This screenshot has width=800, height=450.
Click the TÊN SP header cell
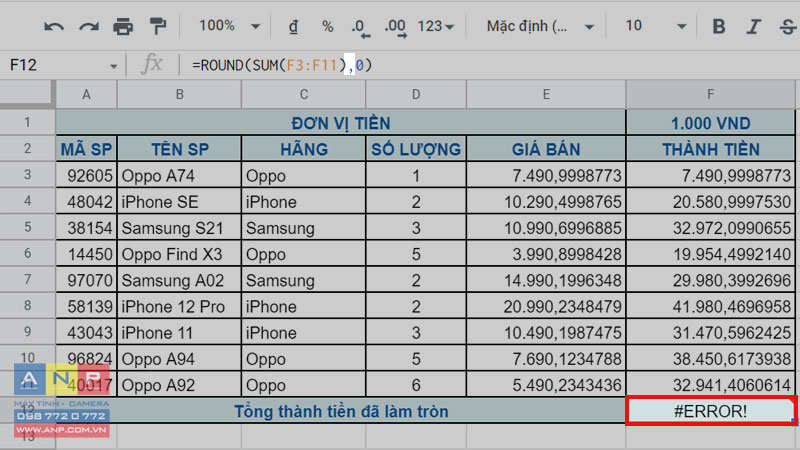[179, 149]
